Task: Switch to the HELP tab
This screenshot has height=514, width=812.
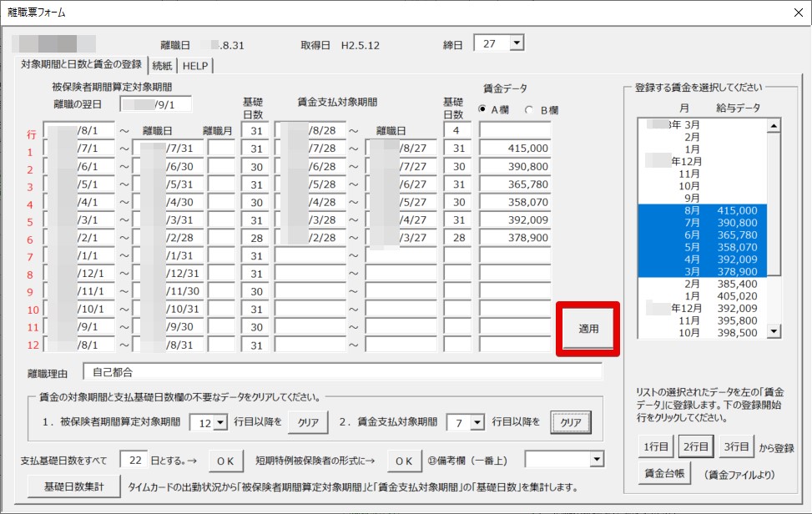Action: tap(195, 66)
